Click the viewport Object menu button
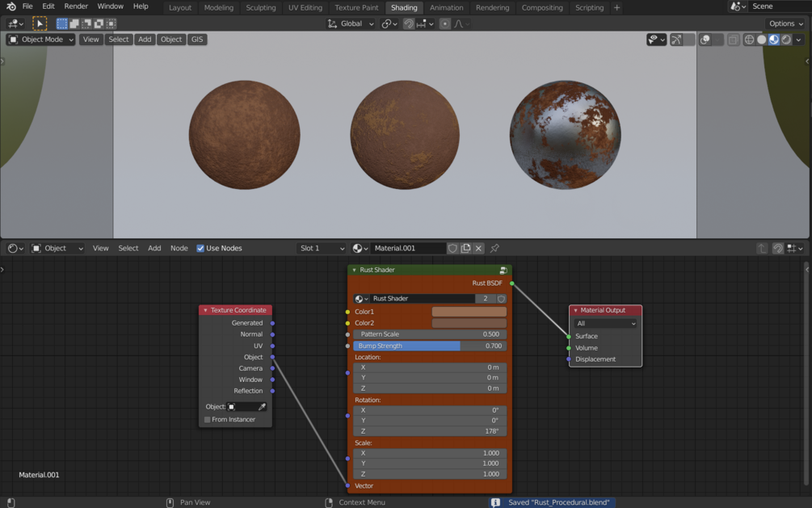Viewport: 812px width, 508px height. [x=171, y=40]
